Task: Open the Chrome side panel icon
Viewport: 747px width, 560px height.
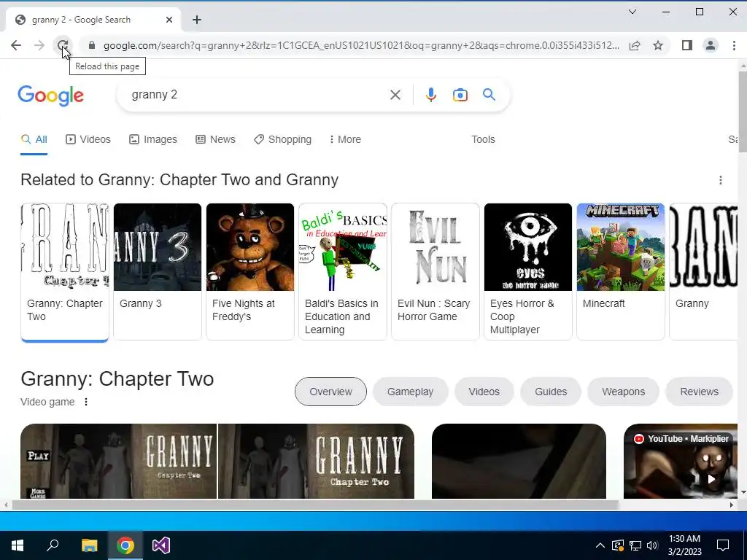Action: pos(686,45)
